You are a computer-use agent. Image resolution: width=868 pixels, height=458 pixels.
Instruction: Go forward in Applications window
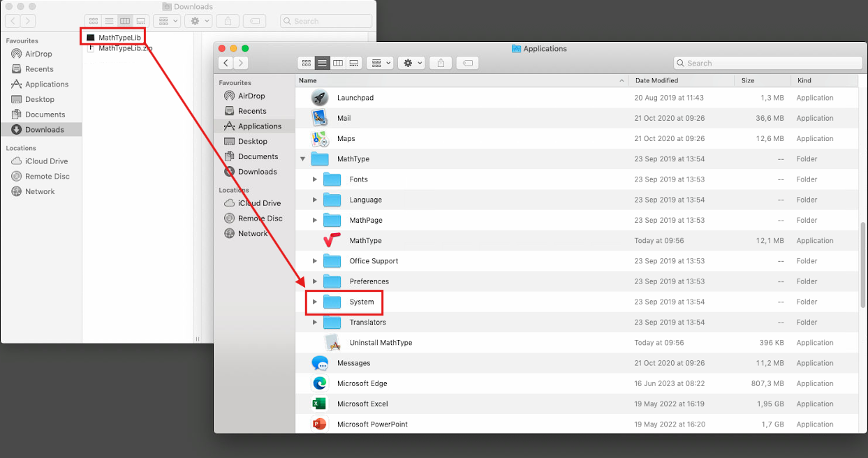tap(241, 63)
